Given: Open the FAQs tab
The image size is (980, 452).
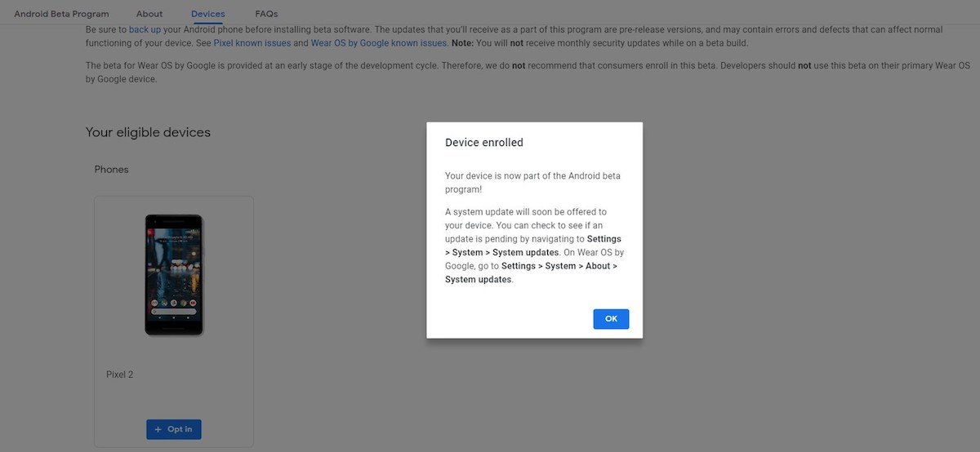Looking at the screenshot, I should coord(266,14).
